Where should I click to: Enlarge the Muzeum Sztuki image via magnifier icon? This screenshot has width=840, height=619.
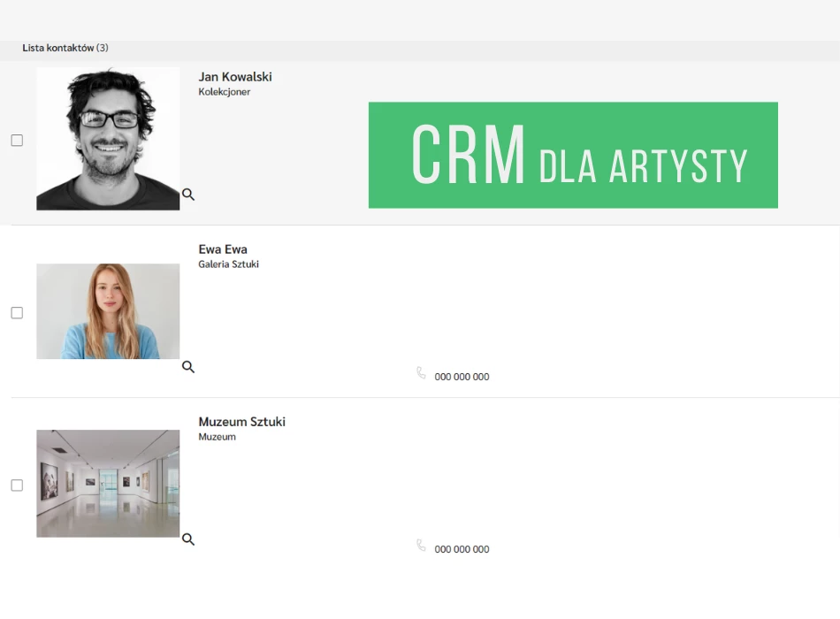coord(187,539)
